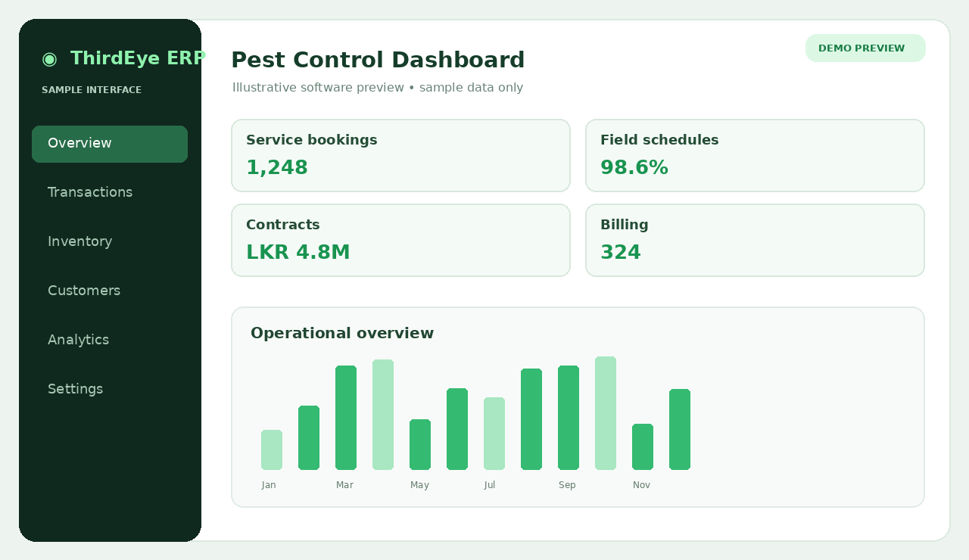Click the LKR 4.8M value

pyautogui.click(x=298, y=253)
